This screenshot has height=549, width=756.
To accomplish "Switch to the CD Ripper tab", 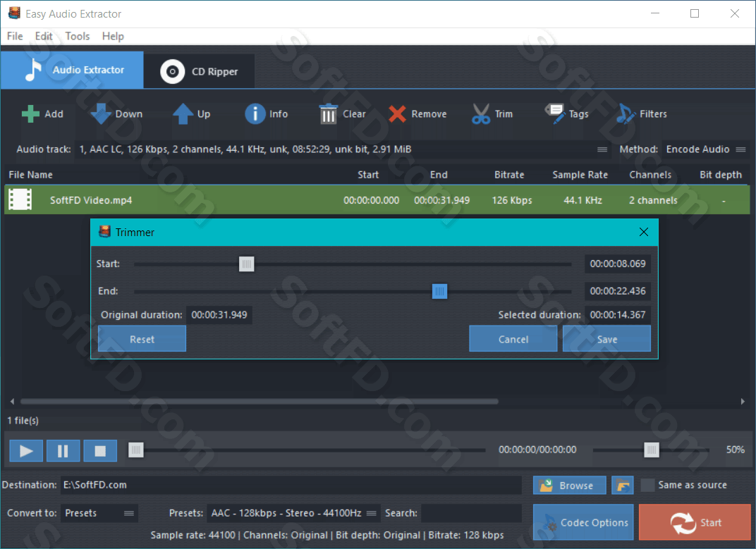I will coord(199,71).
